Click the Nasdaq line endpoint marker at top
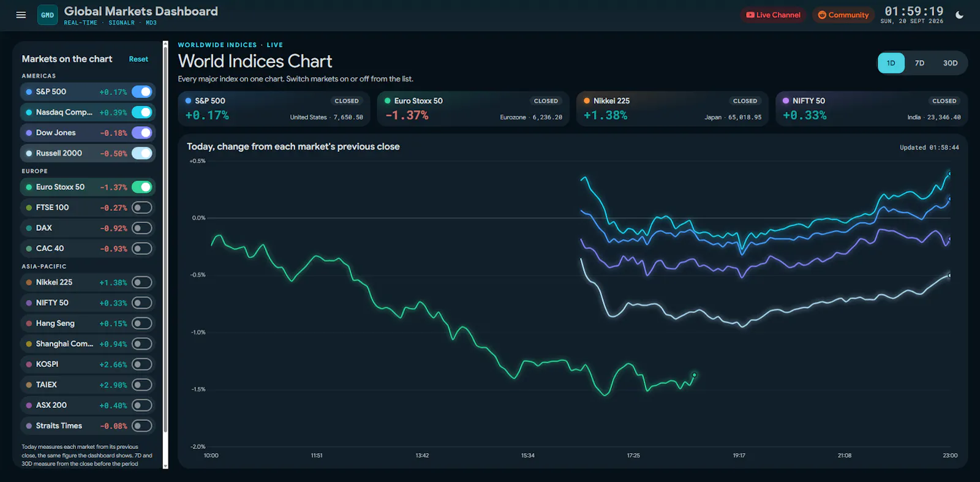Image resolution: width=980 pixels, height=482 pixels. [x=949, y=174]
